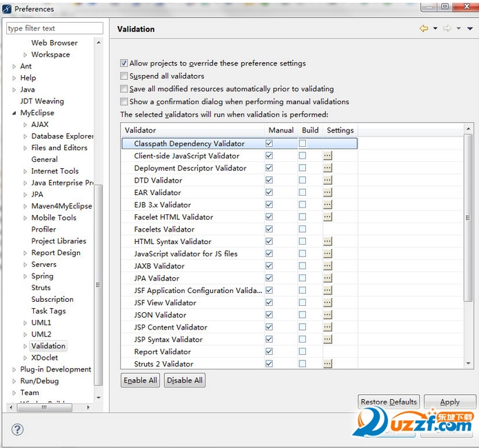The height and width of the screenshot is (448, 479).
Task: Select Struts preference page
Action: pos(41,287)
